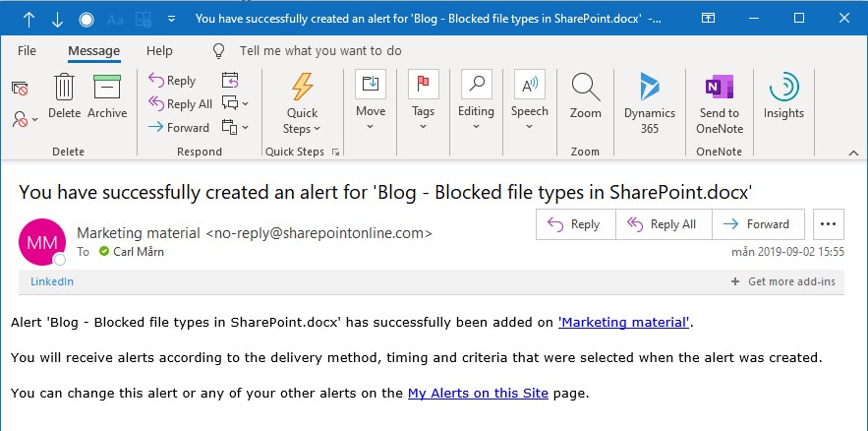This screenshot has width=868, height=431.
Task: Send message to OneNote
Action: point(720,103)
